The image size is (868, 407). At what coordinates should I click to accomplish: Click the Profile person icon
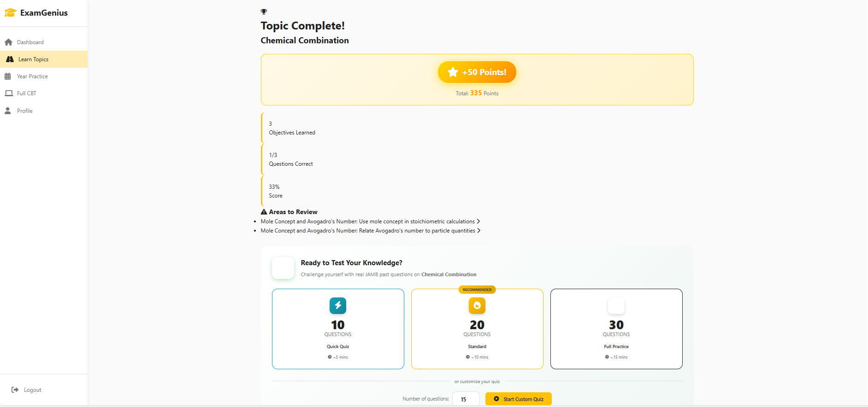click(x=8, y=110)
